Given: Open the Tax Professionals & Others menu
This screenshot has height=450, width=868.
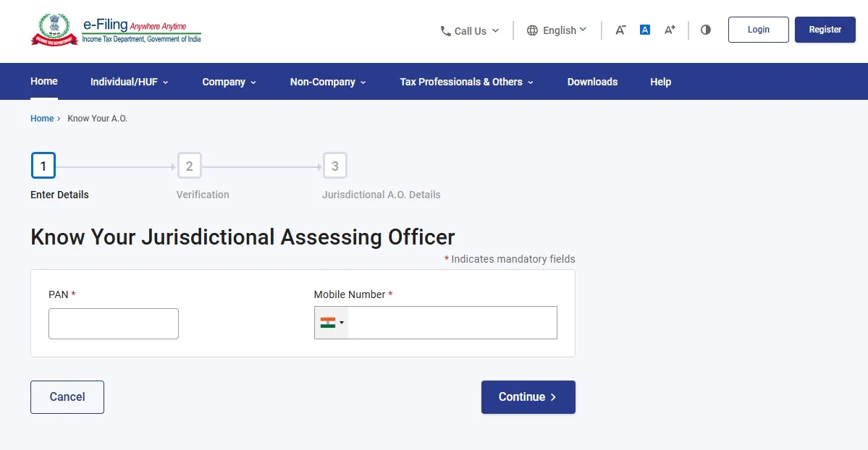Looking at the screenshot, I should pos(465,82).
